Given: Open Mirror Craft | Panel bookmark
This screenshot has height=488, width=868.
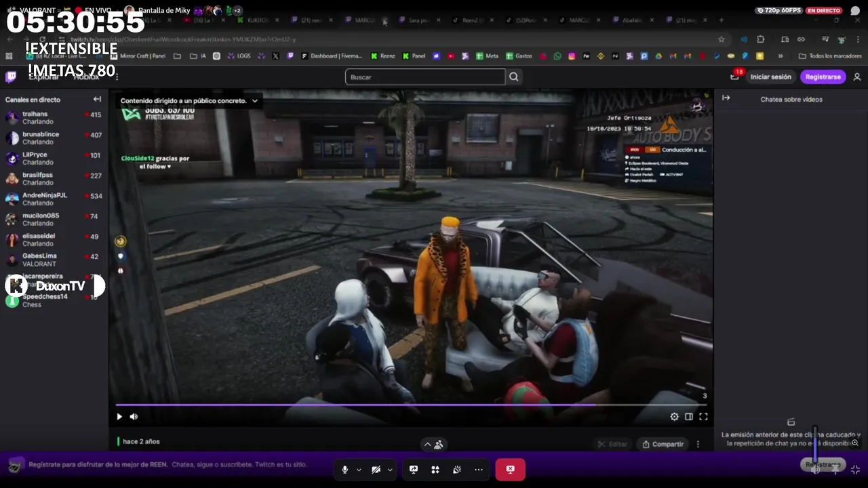Looking at the screenshot, I should [x=138, y=56].
